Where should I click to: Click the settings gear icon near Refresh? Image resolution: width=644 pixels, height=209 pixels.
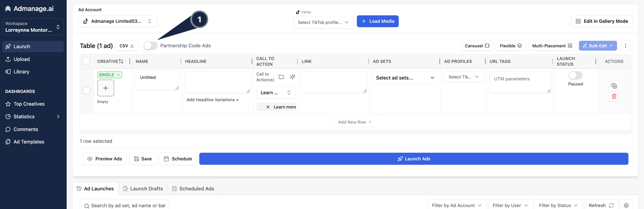pos(626,205)
